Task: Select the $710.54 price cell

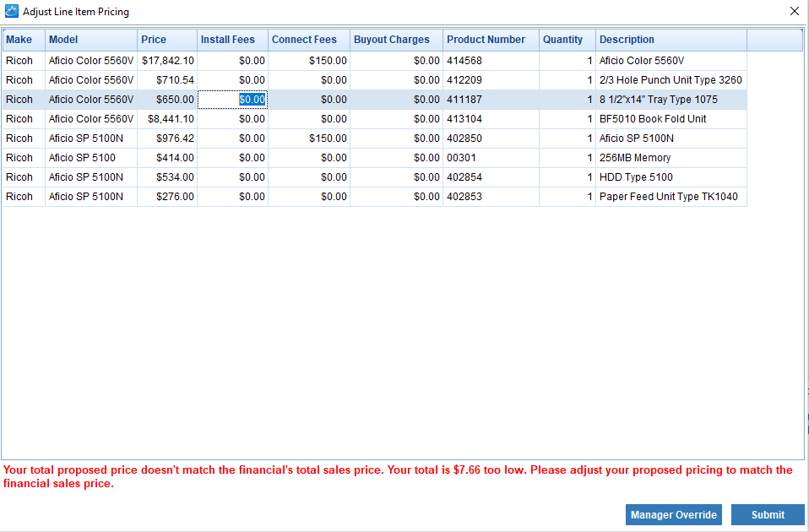Action: pyautogui.click(x=167, y=80)
